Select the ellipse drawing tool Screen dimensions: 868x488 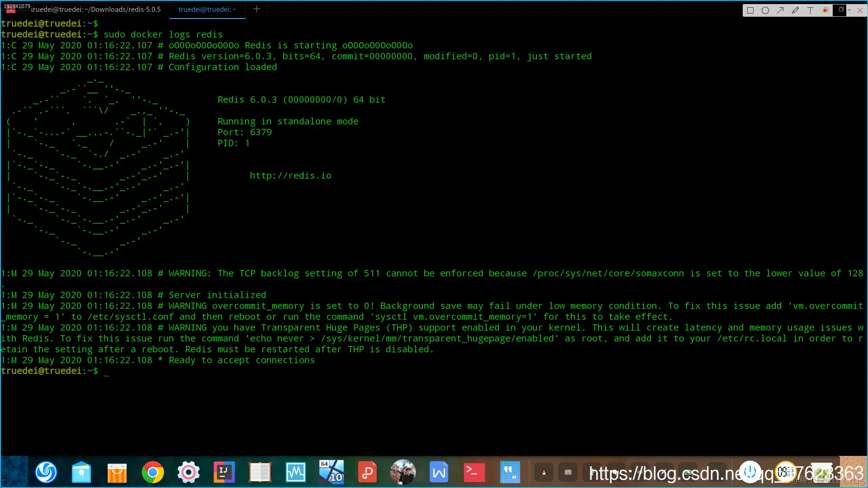point(765,10)
